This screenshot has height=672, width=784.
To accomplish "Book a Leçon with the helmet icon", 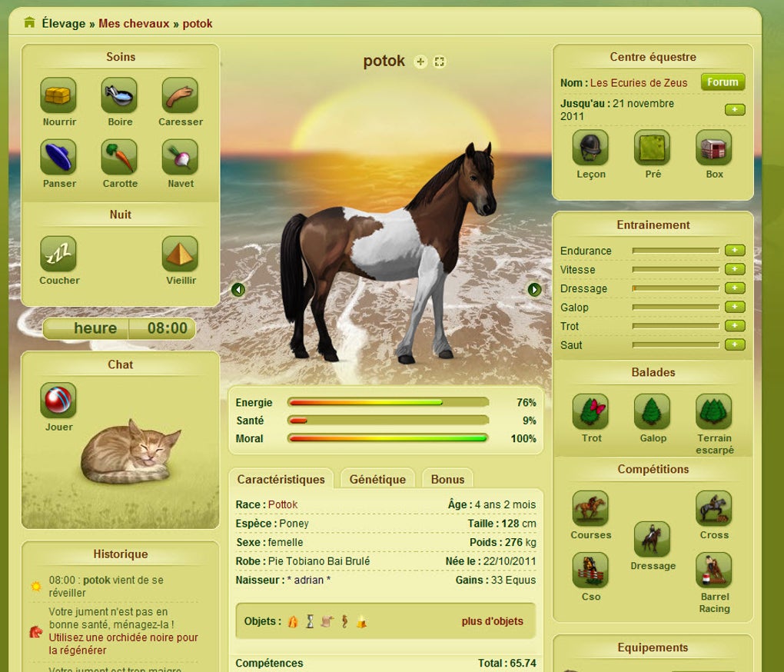I will [590, 148].
